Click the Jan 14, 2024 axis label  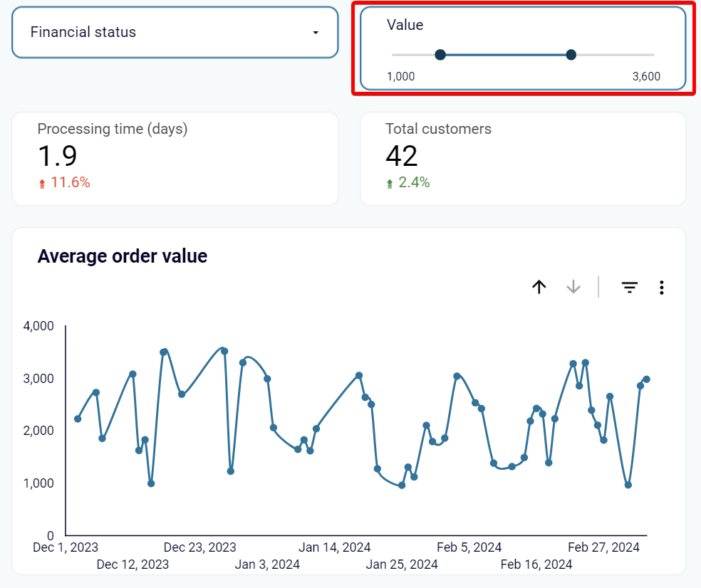(x=334, y=547)
